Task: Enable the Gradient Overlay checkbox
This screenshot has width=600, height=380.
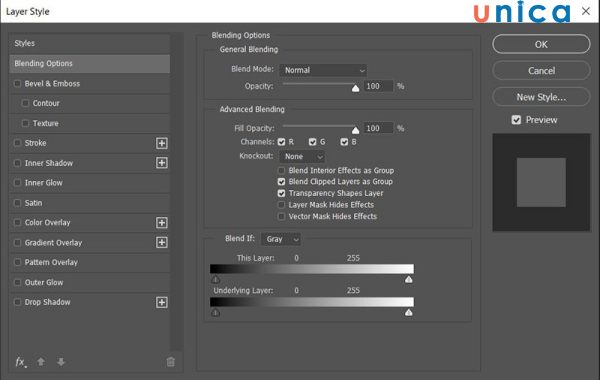Action: [x=17, y=243]
